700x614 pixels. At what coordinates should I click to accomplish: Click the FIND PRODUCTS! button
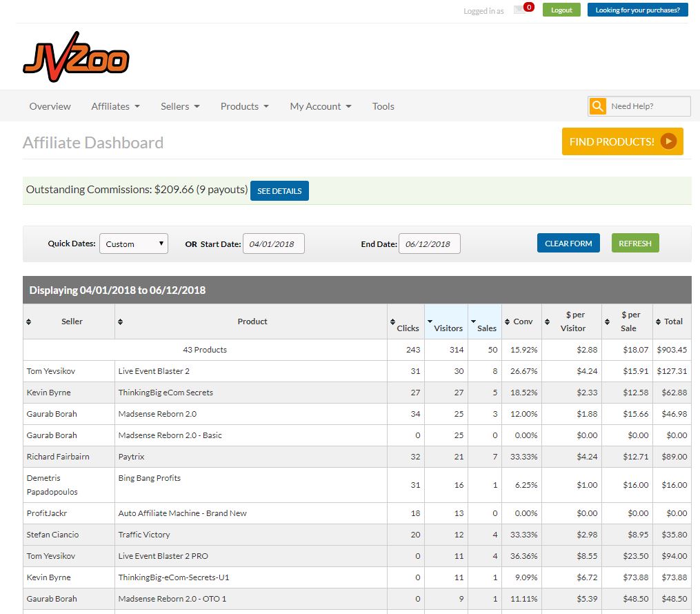pos(622,141)
